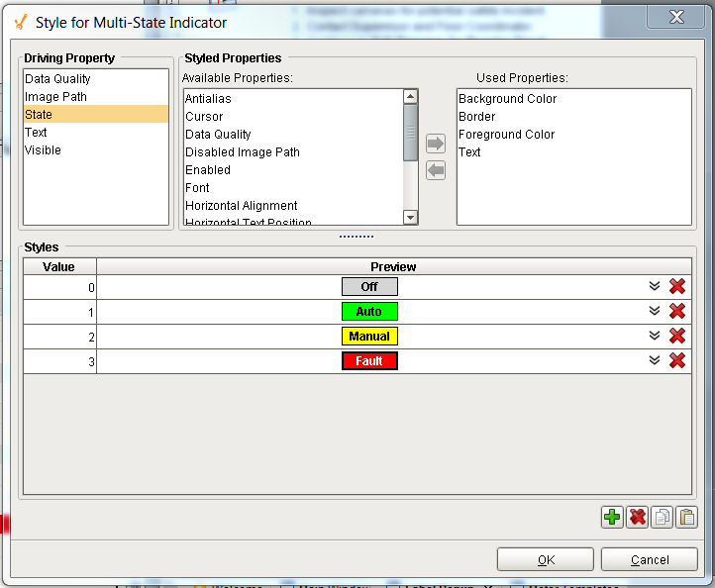Expand the Off style row chevron

pyautogui.click(x=654, y=286)
